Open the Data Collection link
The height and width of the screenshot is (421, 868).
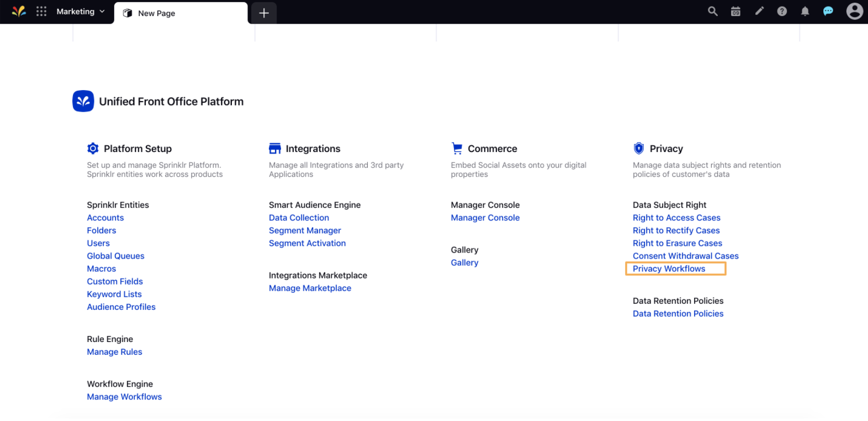[x=299, y=218]
